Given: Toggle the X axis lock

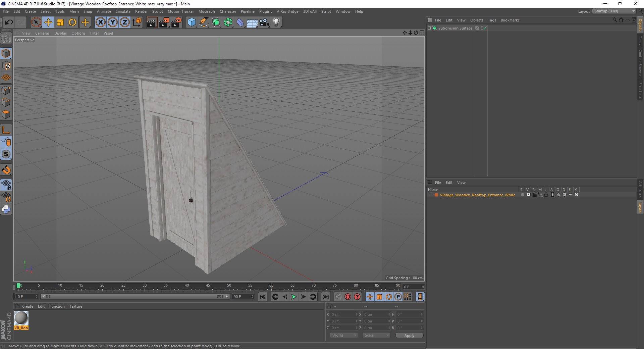Looking at the screenshot, I should click(100, 22).
